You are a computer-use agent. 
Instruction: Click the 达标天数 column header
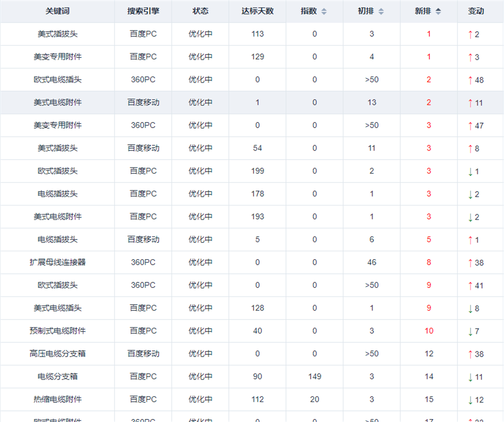[x=258, y=11]
